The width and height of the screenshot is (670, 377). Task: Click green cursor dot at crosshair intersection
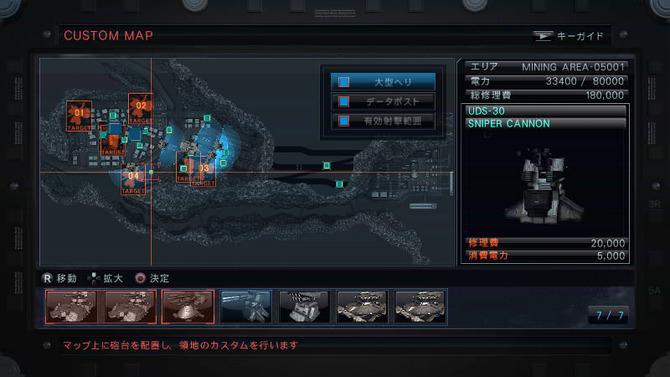pyautogui.click(x=151, y=172)
